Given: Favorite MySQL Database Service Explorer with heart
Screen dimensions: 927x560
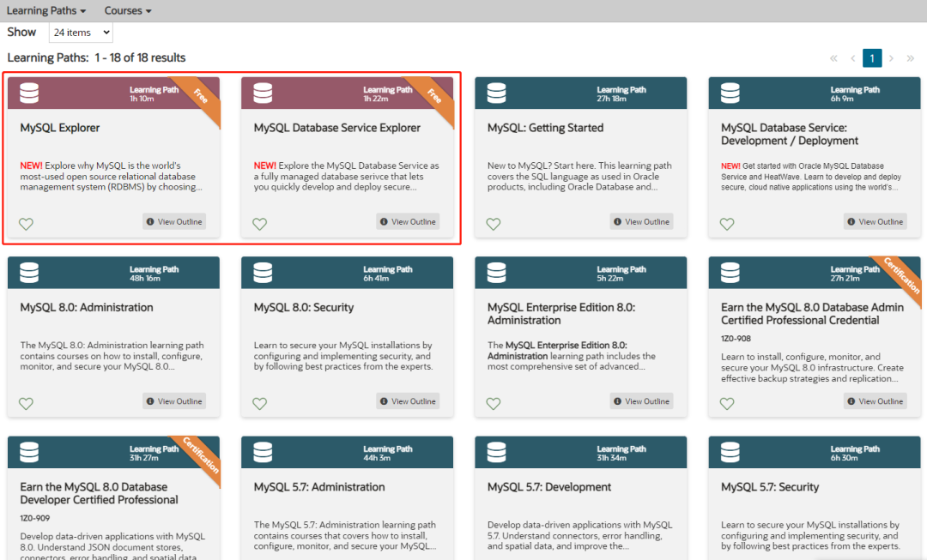Looking at the screenshot, I should click(259, 224).
